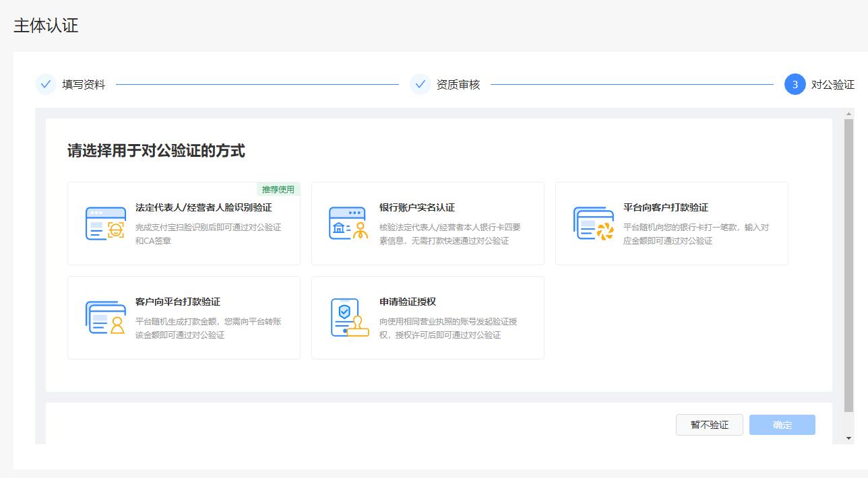Click the customer-pays-platform verification icon

pos(106,318)
